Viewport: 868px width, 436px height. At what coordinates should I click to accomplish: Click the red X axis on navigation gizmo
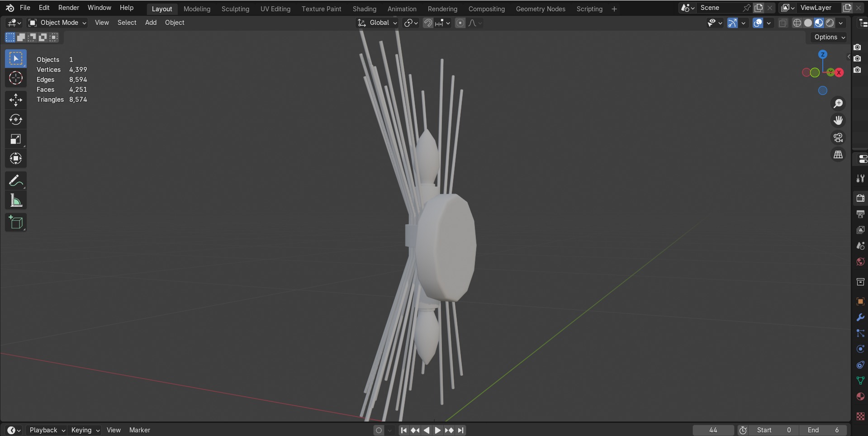(x=839, y=72)
